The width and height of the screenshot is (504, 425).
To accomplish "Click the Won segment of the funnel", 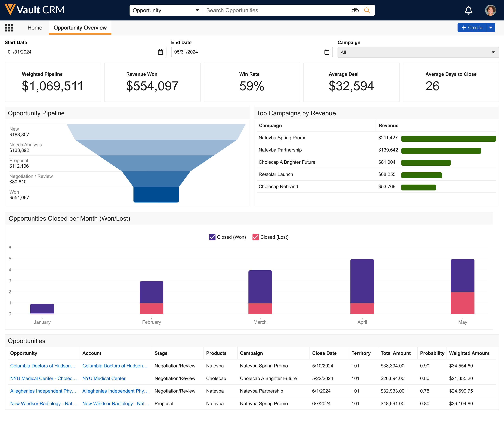I will pos(156,194).
